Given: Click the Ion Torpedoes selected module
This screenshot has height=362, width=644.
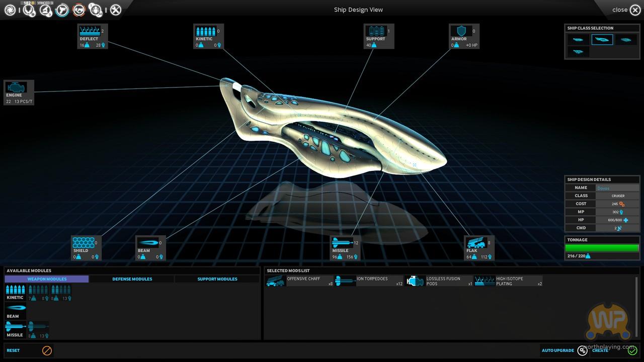Looking at the screenshot, I should [x=369, y=281].
